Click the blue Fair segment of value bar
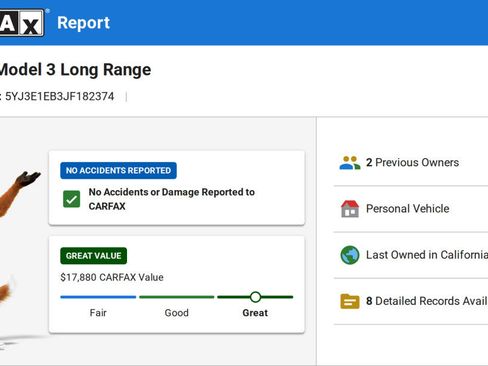This screenshot has width=488, height=366. click(98, 297)
